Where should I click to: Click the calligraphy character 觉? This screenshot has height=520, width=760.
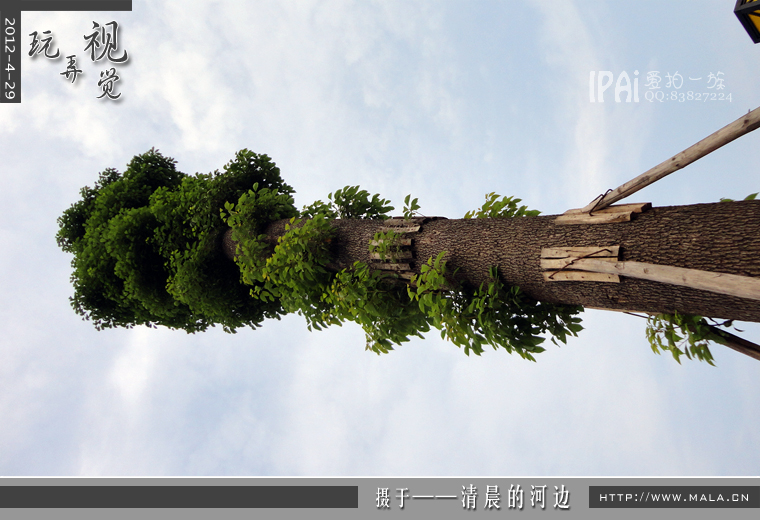[109, 84]
